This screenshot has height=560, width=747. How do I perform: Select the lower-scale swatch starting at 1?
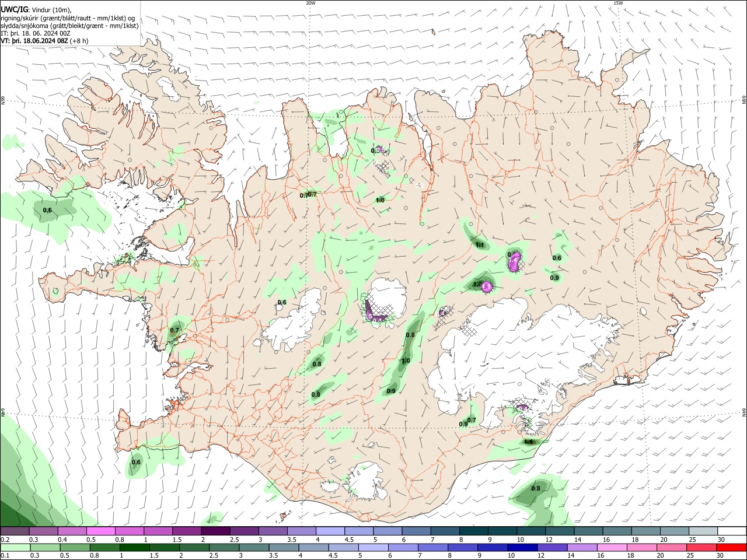[134, 547]
